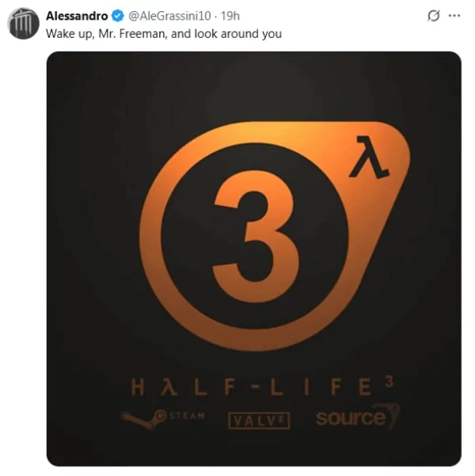Click the blue verified badge
This screenshot has width=475, height=476.
pyautogui.click(x=116, y=16)
